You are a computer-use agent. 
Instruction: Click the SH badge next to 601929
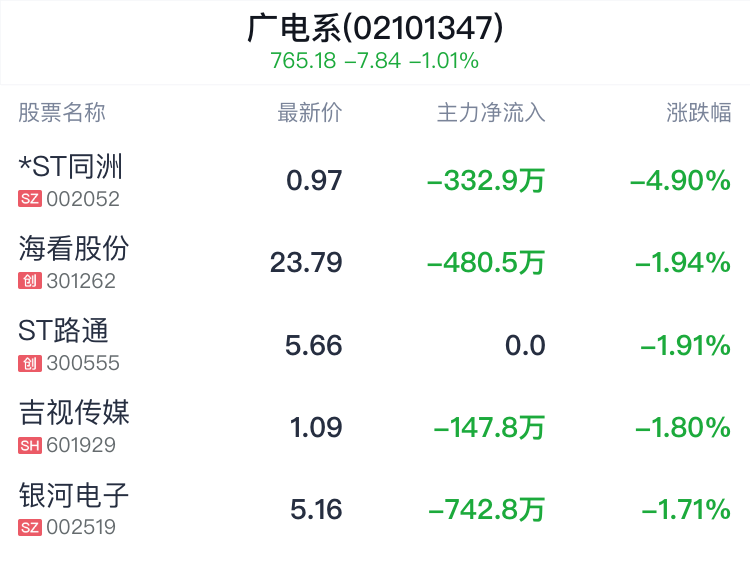point(30,445)
